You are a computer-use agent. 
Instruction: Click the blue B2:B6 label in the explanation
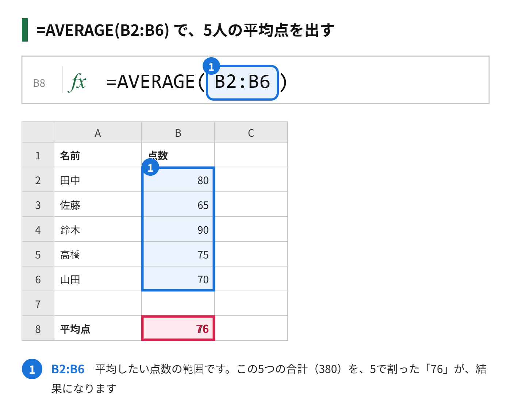(x=68, y=369)
